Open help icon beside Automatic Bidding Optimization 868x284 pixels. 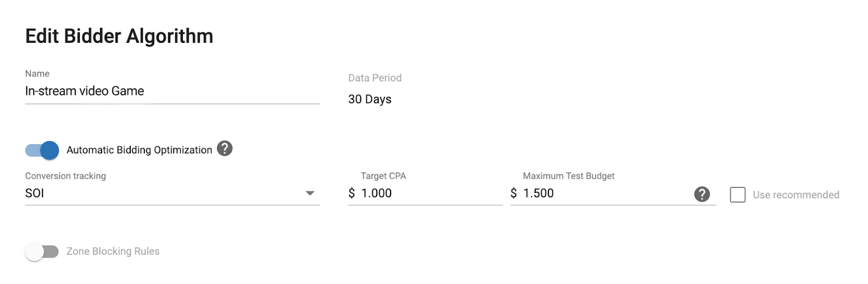coord(225,149)
